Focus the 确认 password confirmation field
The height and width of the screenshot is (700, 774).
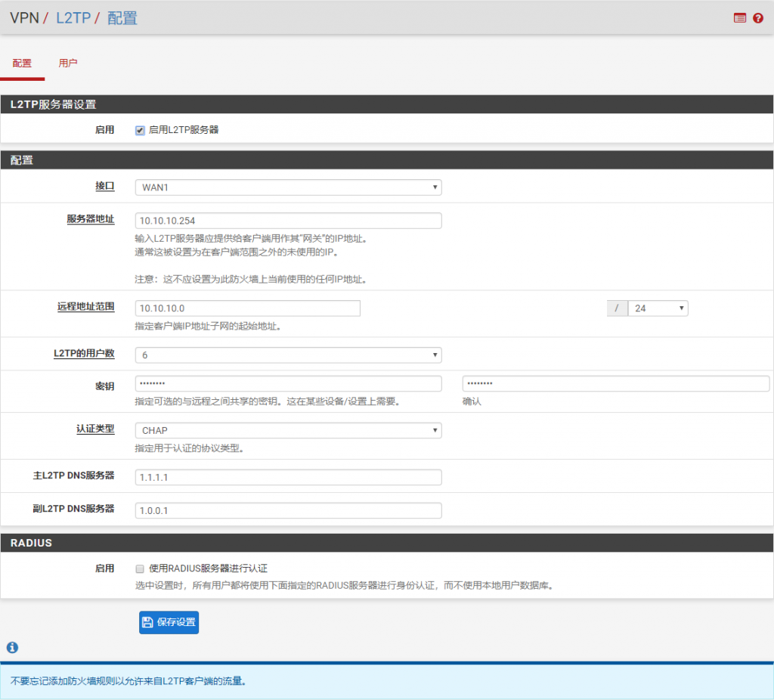pyautogui.click(x=615, y=384)
